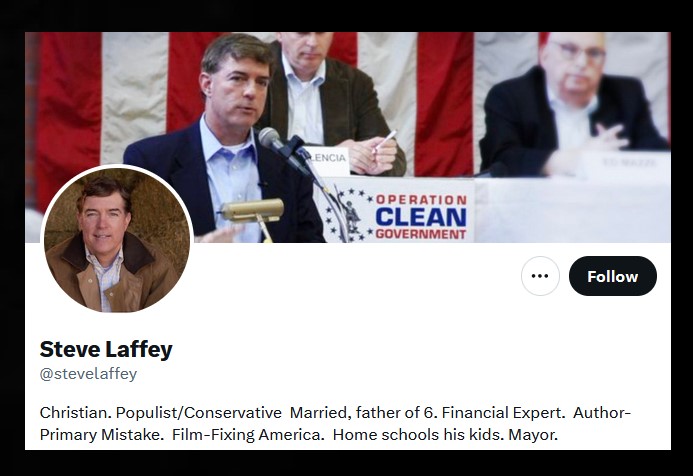The height and width of the screenshot is (476, 693).
Task: Click Home schools his kids bio text
Action: pos(417,434)
